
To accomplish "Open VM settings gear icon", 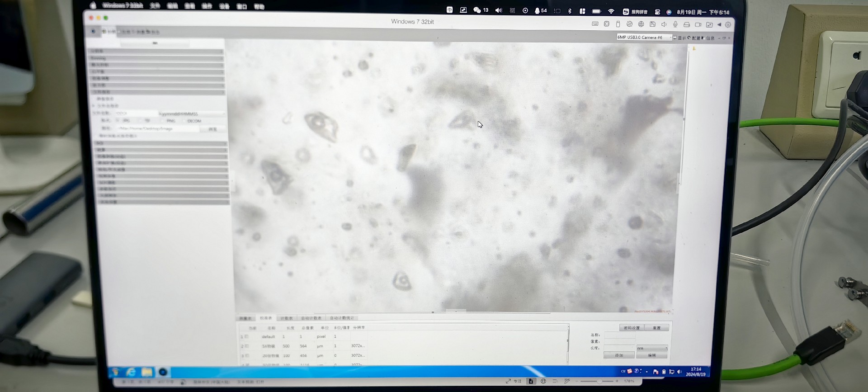I will pyautogui.click(x=728, y=25).
